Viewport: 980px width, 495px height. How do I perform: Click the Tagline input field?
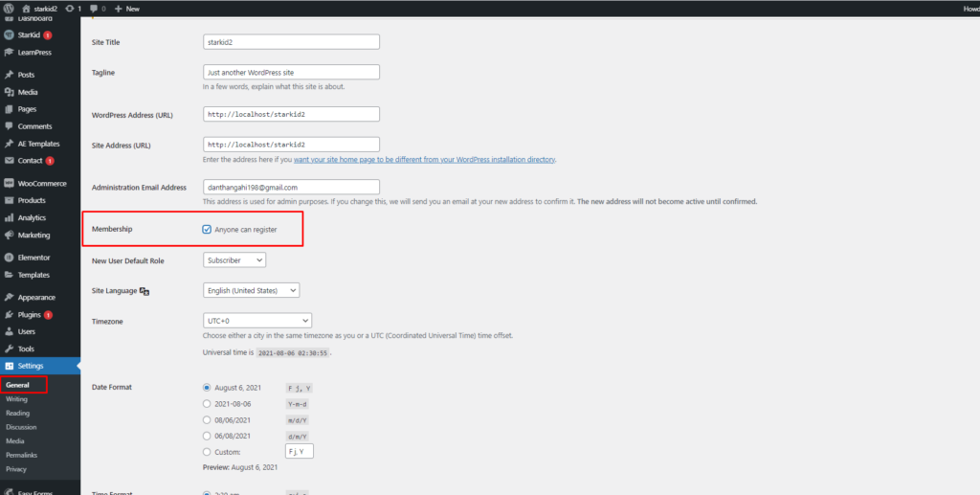coord(291,72)
